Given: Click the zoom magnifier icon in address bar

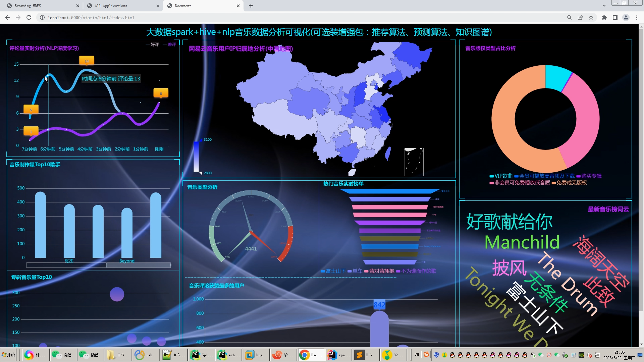Looking at the screenshot, I should [x=570, y=18].
